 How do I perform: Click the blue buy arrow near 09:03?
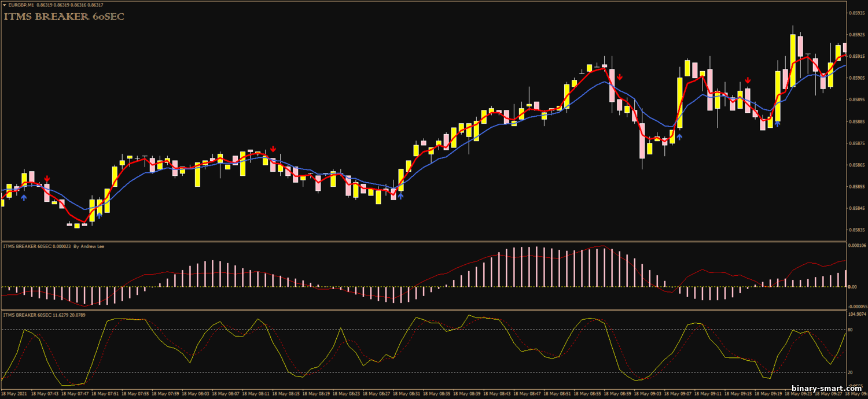tap(680, 137)
